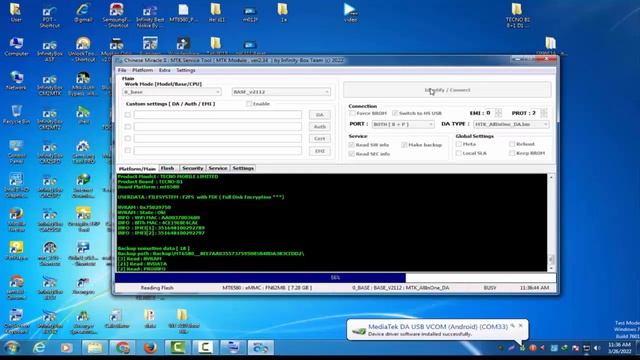Viewport: 640px width, 360px height.
Task: Switch to the Settings tab above the log
Action: pos(243,168)
